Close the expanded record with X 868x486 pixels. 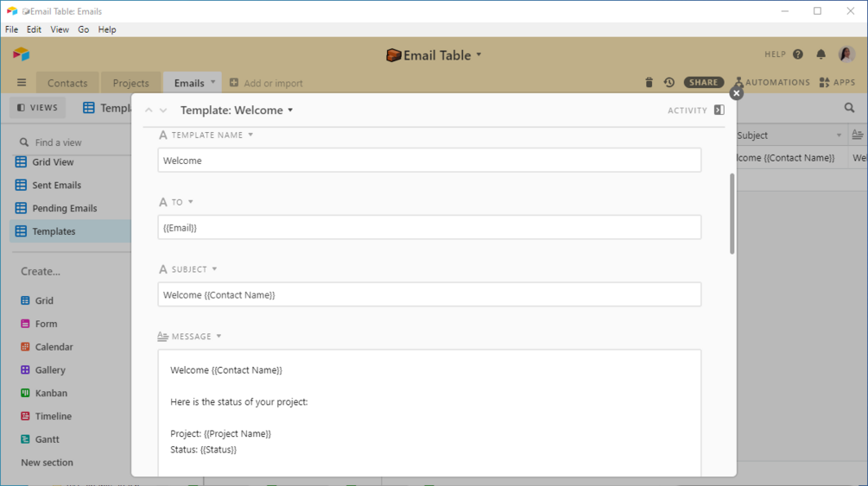736,93
